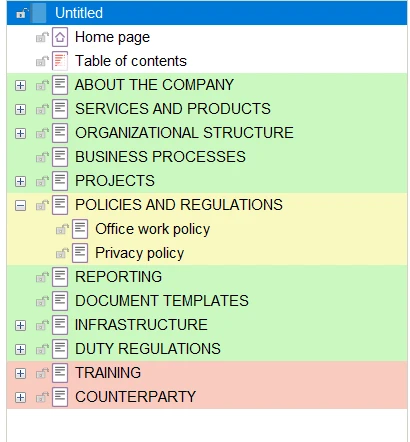Select the ORGANIZATIONAL STRUCTURE topic
The image size is (410, 442).
click(x=184, y=133)
